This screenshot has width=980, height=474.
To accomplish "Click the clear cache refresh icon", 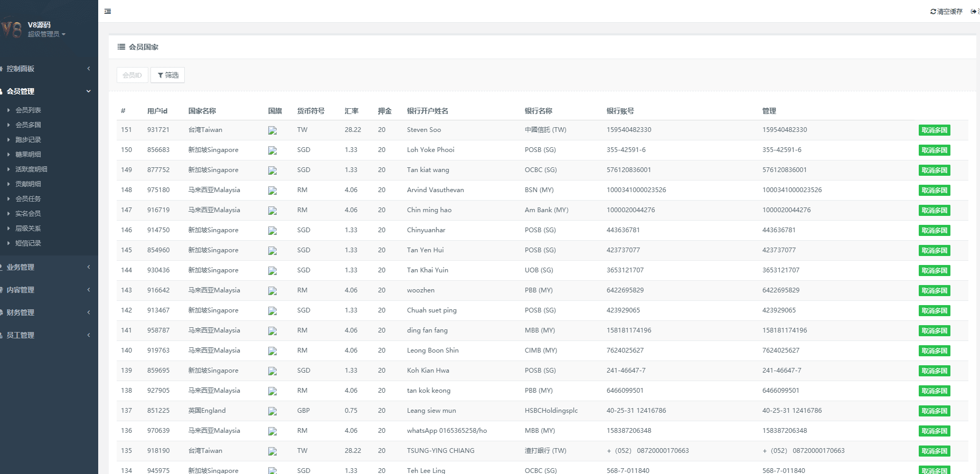I will click(x=933, y=12).
